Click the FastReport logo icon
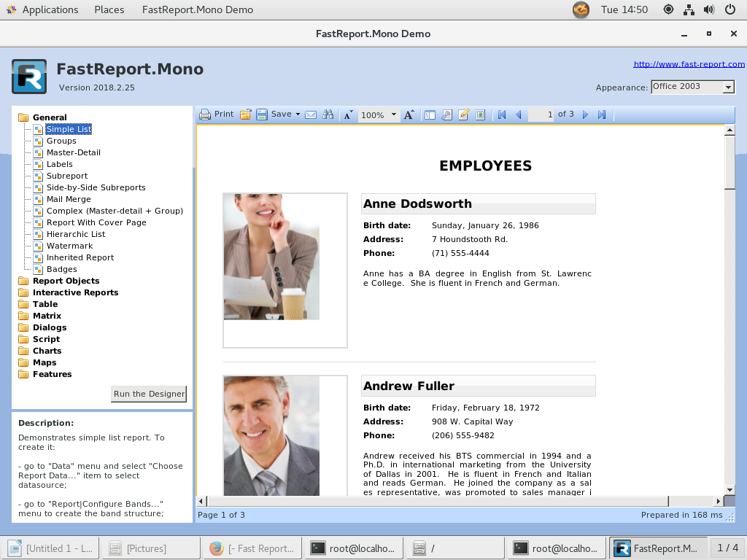The image size is (747, 560). click(29, 77)
